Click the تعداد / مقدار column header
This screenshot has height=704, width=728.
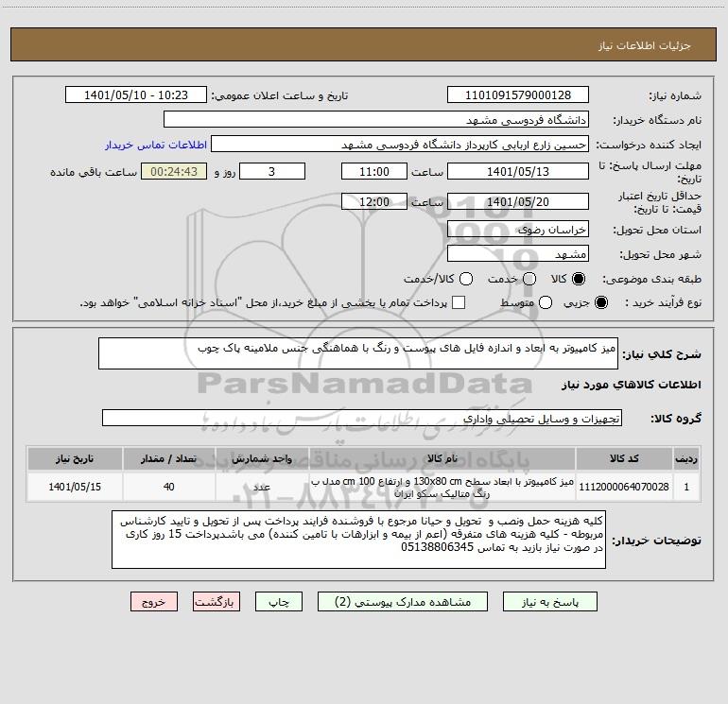[x=169, y=458]
